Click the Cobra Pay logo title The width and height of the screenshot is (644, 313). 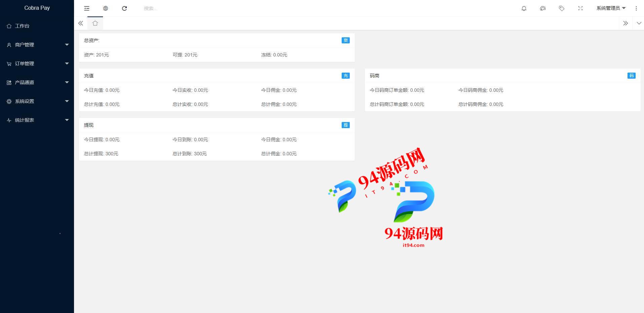(37, 8)
